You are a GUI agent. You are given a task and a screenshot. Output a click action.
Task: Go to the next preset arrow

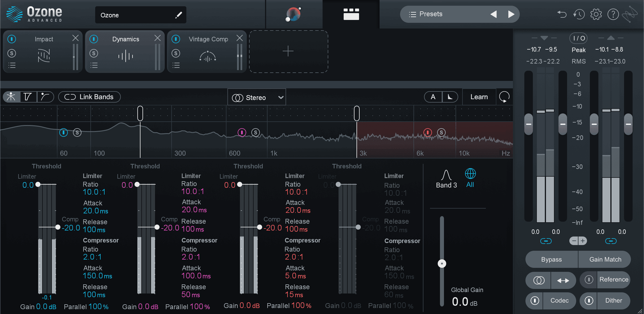tap(511, 14)
